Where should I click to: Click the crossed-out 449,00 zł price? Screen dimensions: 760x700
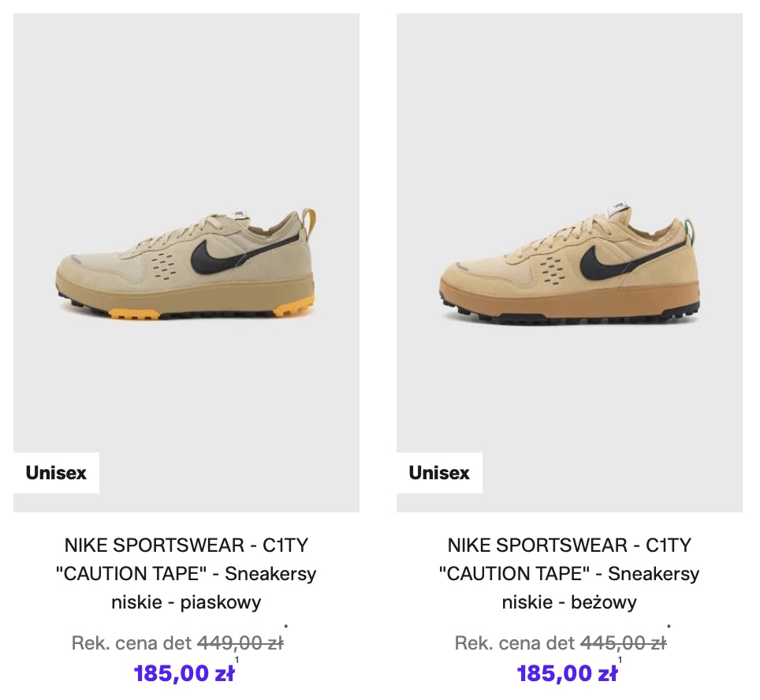click(x=240, y=643)
